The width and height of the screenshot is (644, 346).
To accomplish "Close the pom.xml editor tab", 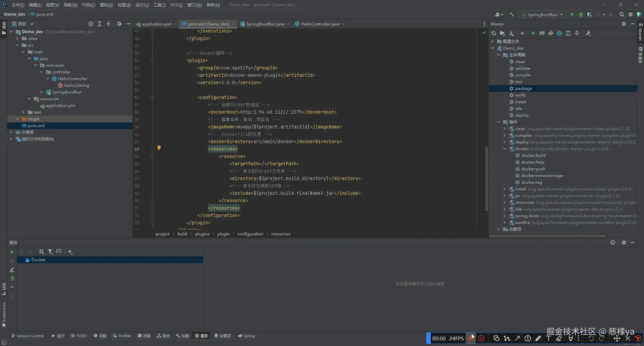I will click(x=233, y=24).
